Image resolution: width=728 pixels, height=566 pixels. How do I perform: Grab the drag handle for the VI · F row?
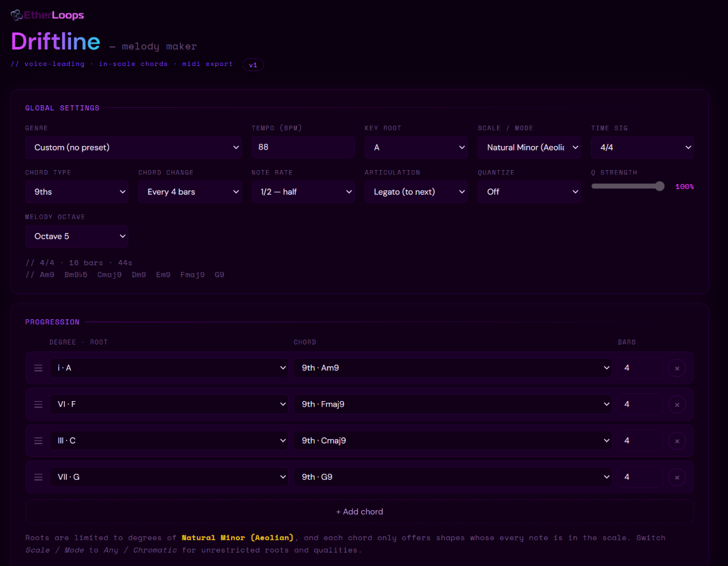pyautogui.click(x=39, y=404)
